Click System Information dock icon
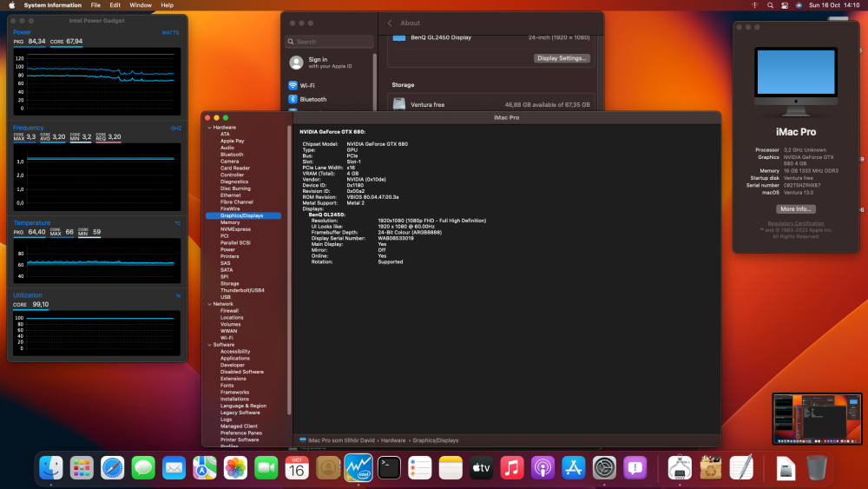Image resolution: width=868 pixels, height=489 pixels. click(680, 468)
